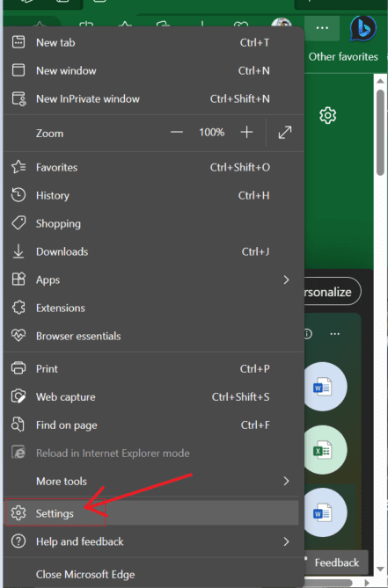The height and width of the screenshot is (588, 388).
Task: Click the New window icon
Action: point(18,70)
